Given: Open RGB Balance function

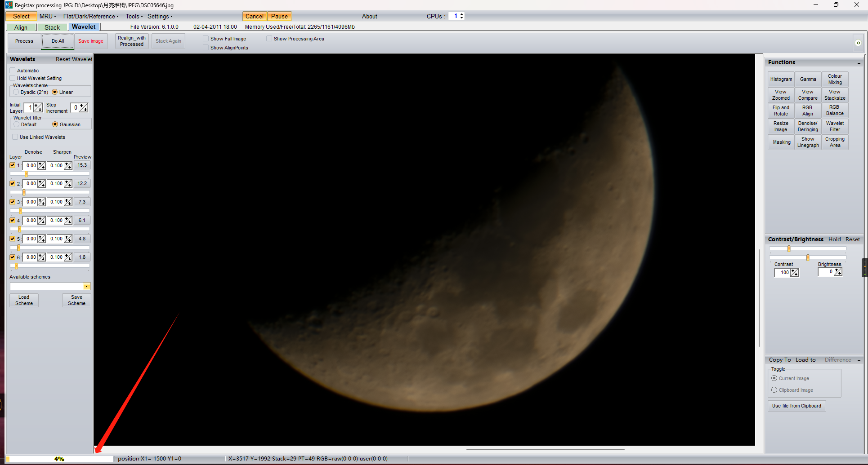Looking at the screenshot, I should click(835, 111).
